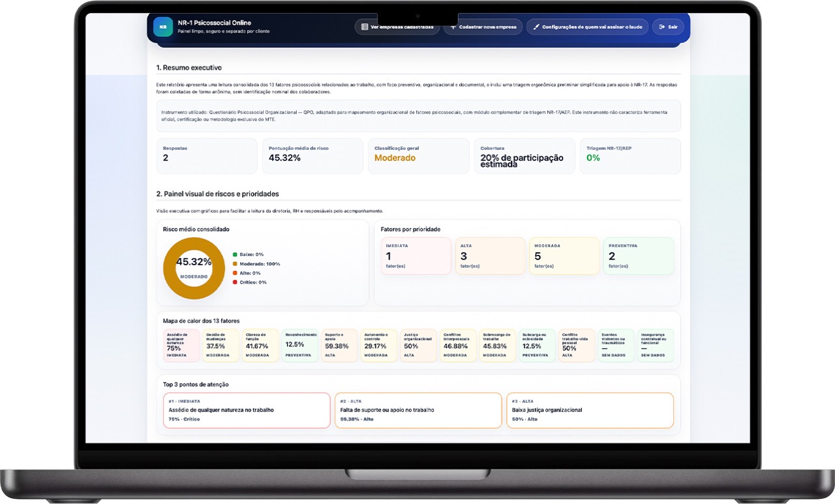This screenshot has height=504, width=835.
Task: Click the Suporte e apoio 59.38% tile
Action: tap(339, 346)
